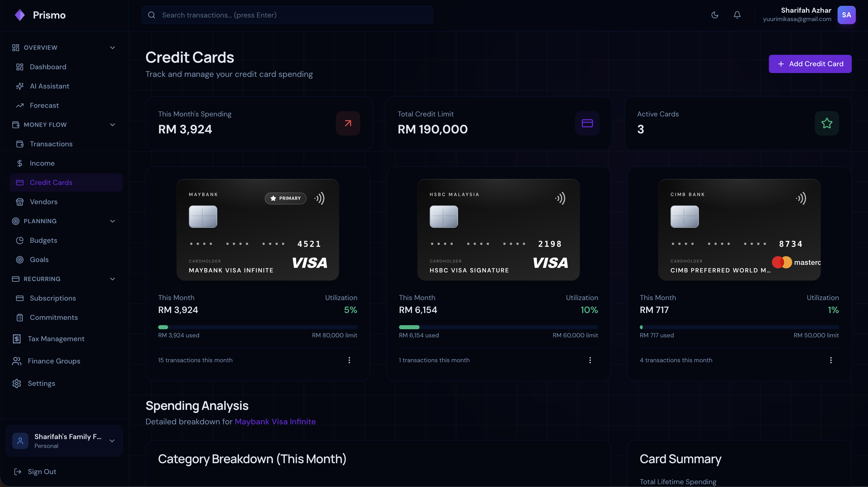Click the HSBC utilization progress bar
This screenshot has height=487, width=868.
click(498, 327)
